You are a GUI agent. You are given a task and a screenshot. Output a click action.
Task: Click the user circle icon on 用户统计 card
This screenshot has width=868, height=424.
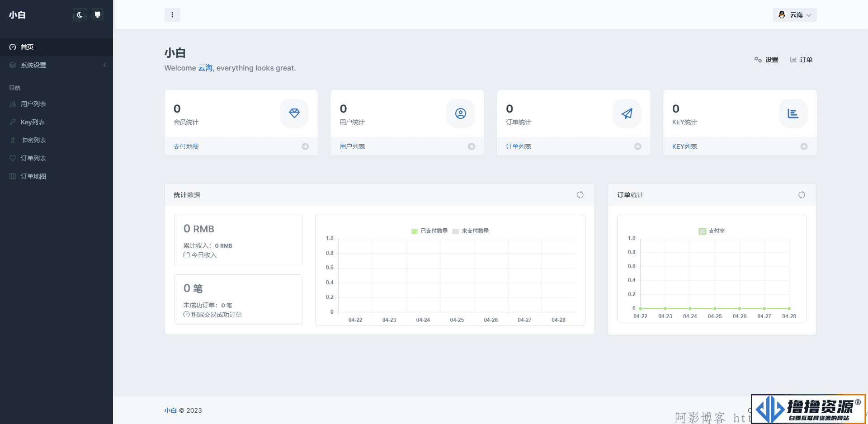pos(461,113)
